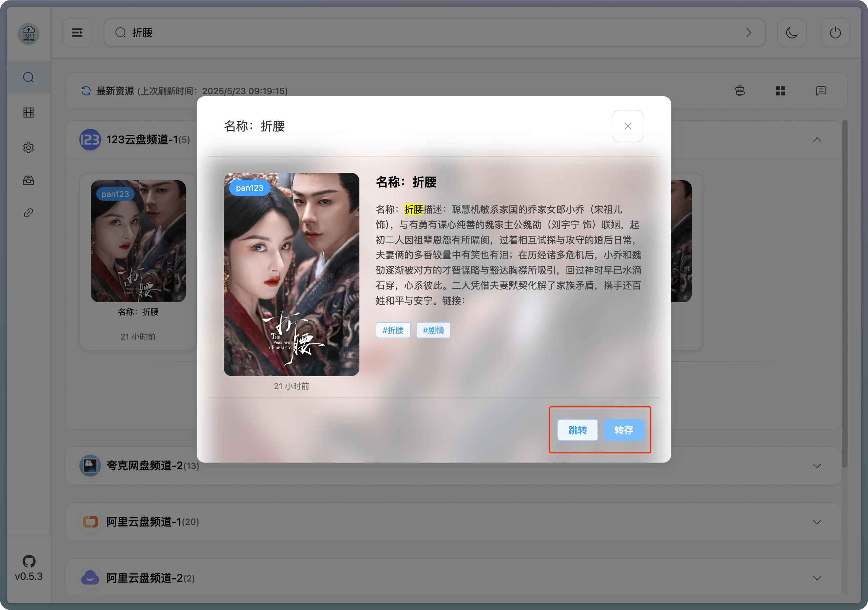Toggle dark mode with moon icon
868x610 pixels.
792,33
